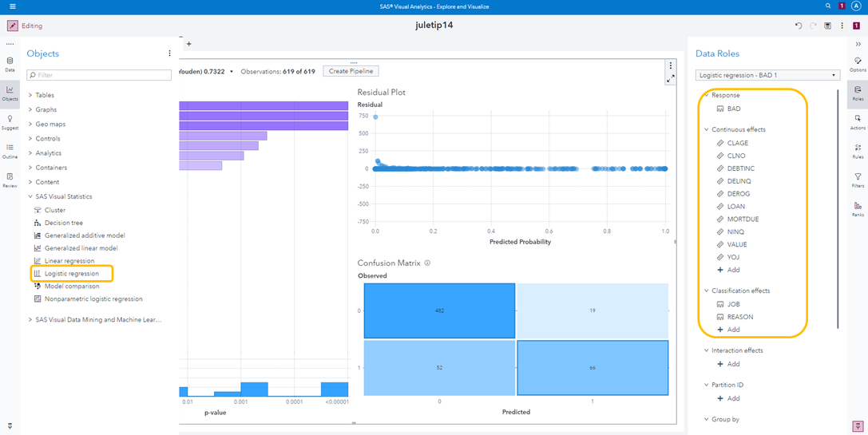Click the Create Pipeline button
The height and width of the screenshot is (435, 868).
click(351, 71)
